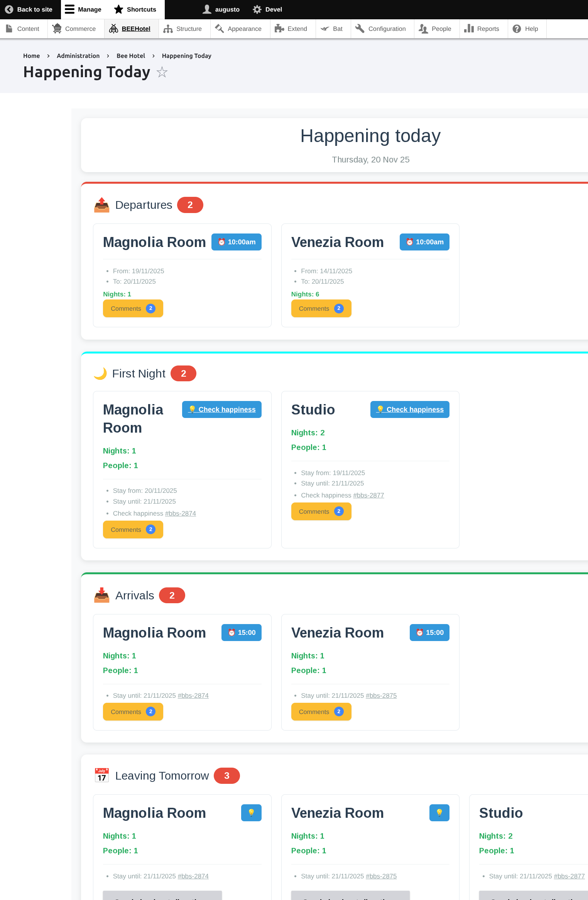Open the People admin menu
The height and width of the screenshot is (900, 588).
437,29
